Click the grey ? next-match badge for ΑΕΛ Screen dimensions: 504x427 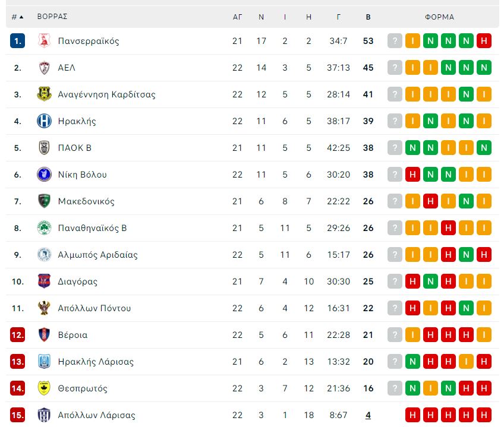tap(395, 68)
